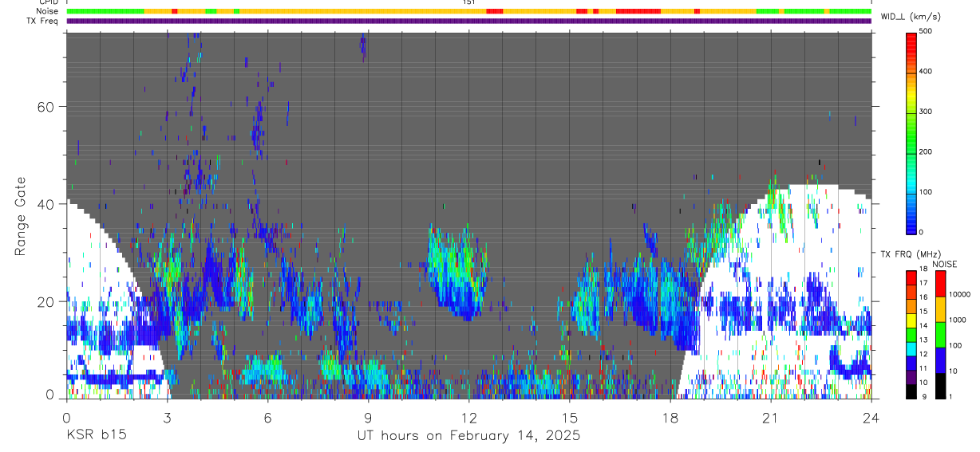Click the 'Noise' row label at top

pyautogui.click(x=49, y=11)
